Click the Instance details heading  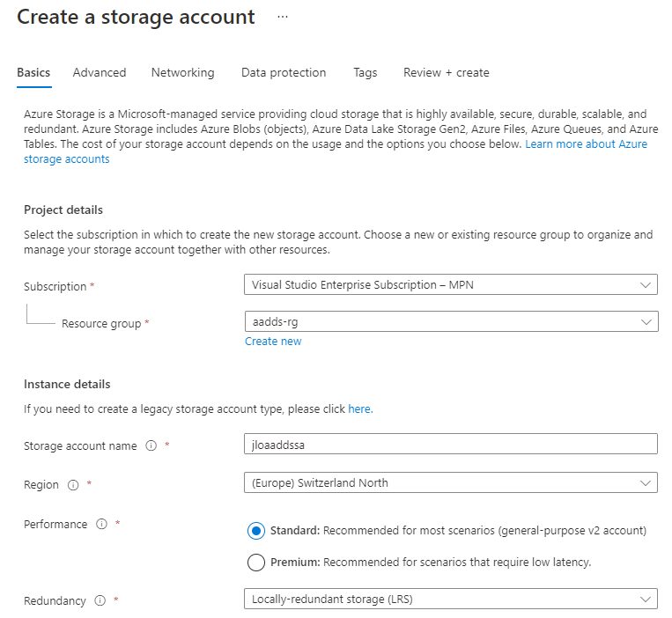[67, 384]
